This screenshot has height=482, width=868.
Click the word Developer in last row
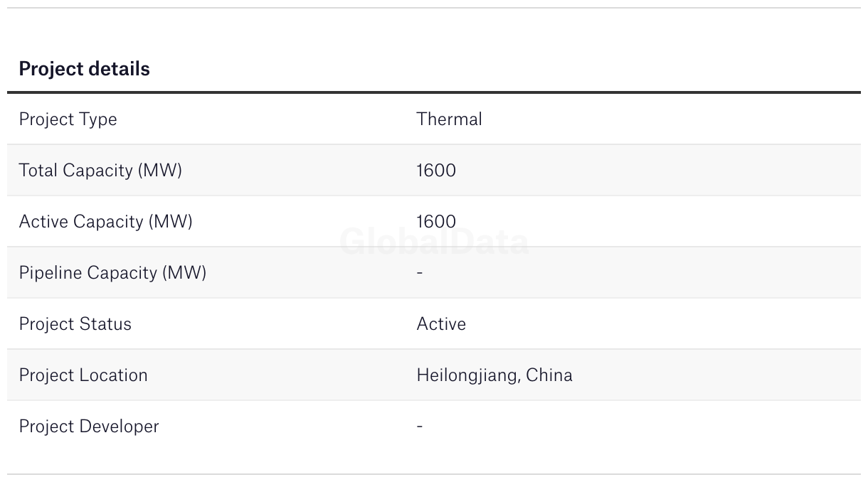tap(119, 427)
